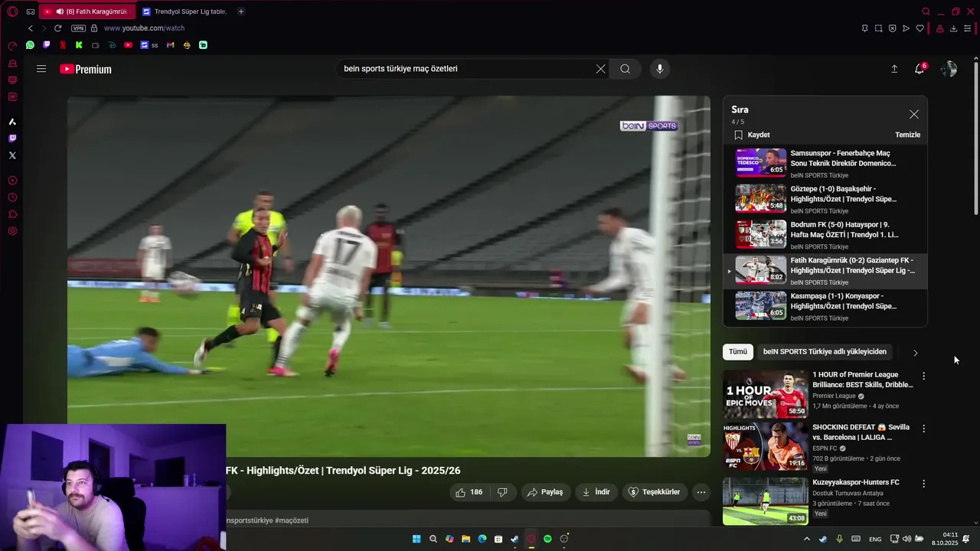Download the video with İndir
The width and height of the screenshot is (980, 551).
coord(596,492)
